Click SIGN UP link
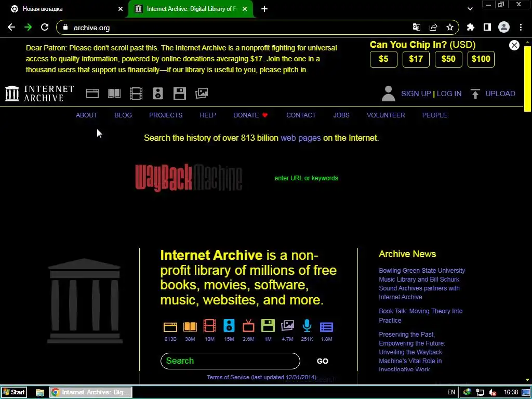 pos(416,94)
